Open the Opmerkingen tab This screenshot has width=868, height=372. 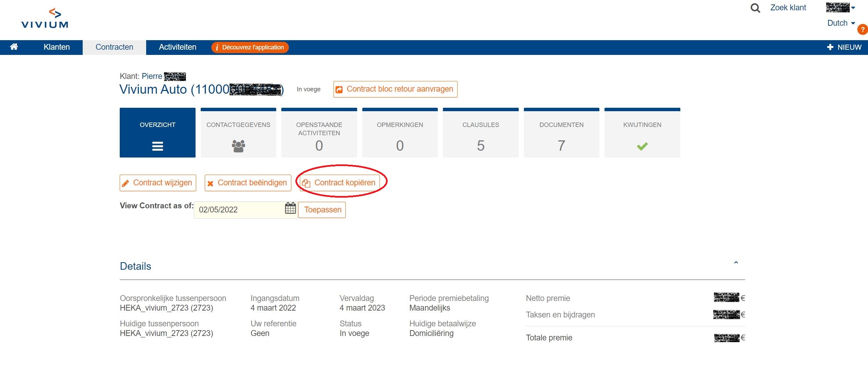[400, 132]
